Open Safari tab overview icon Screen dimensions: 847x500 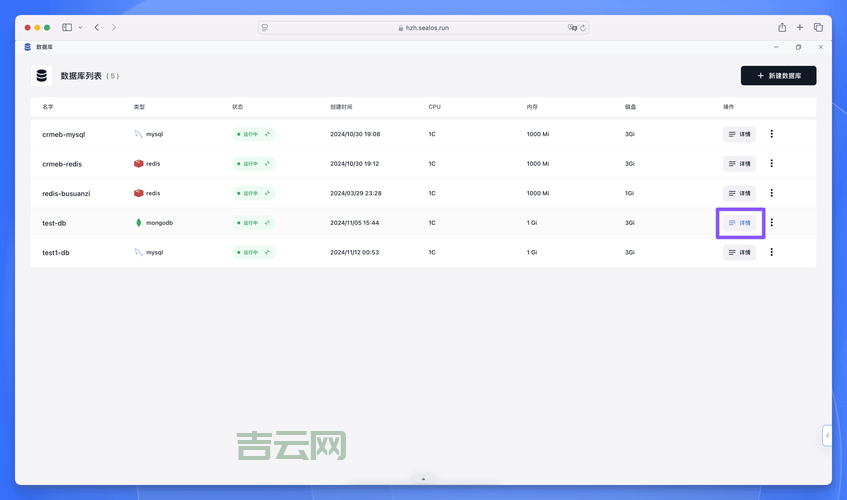pyautogui.click(x=818, y=28)
